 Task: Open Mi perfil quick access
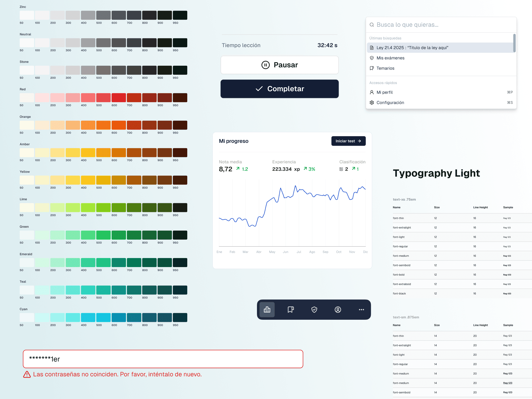(x=385, y=92)
